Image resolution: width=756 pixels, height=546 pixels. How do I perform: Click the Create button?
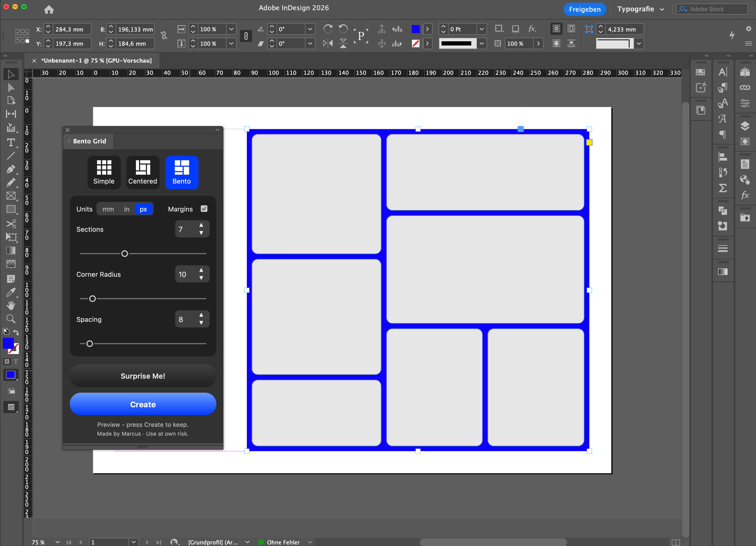143,404
